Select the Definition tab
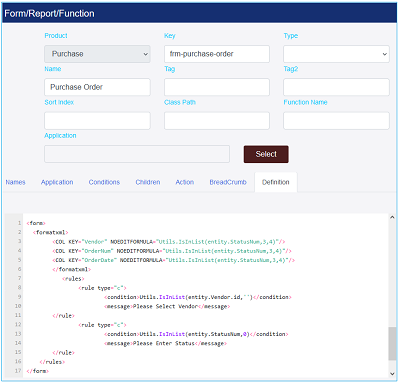The width and height of the screenshot is (400, 384). pyautogui.click(x=276, y=182)
